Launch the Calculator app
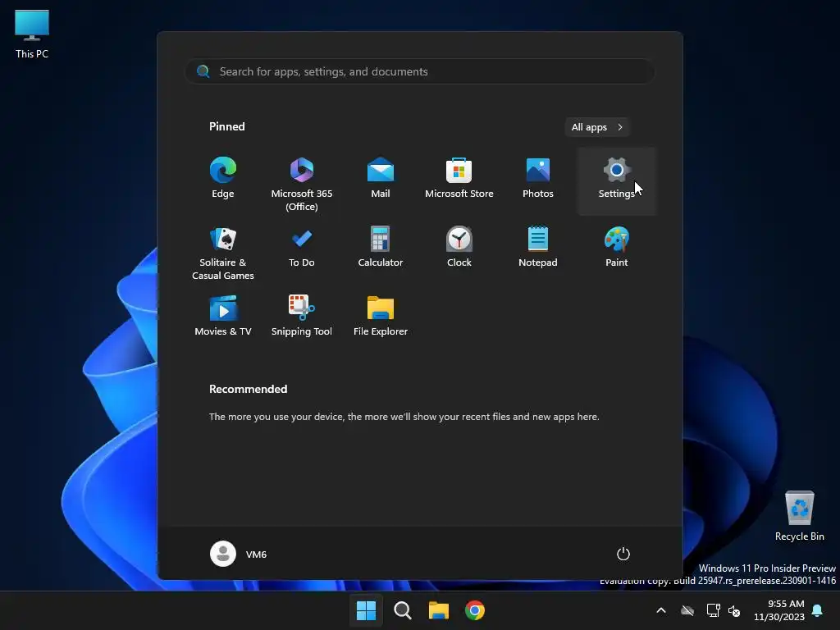Viewport: 840px width, 630px height. [x=381, y=248]
